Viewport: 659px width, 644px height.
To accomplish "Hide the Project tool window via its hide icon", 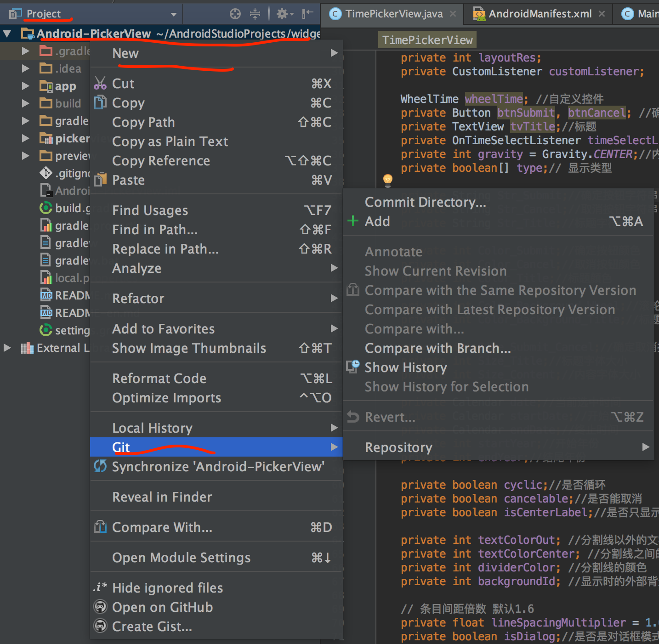I will click(x=307, y=14).
